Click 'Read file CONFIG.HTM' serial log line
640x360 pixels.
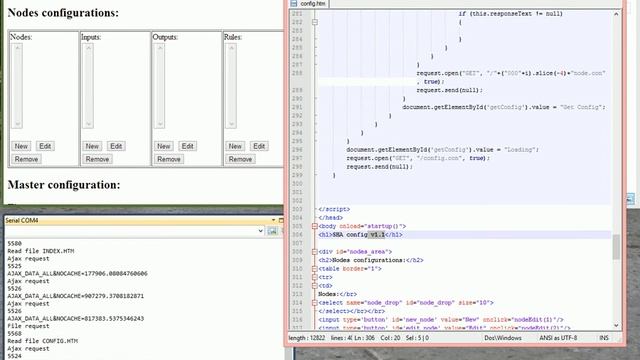click(42, 341)
